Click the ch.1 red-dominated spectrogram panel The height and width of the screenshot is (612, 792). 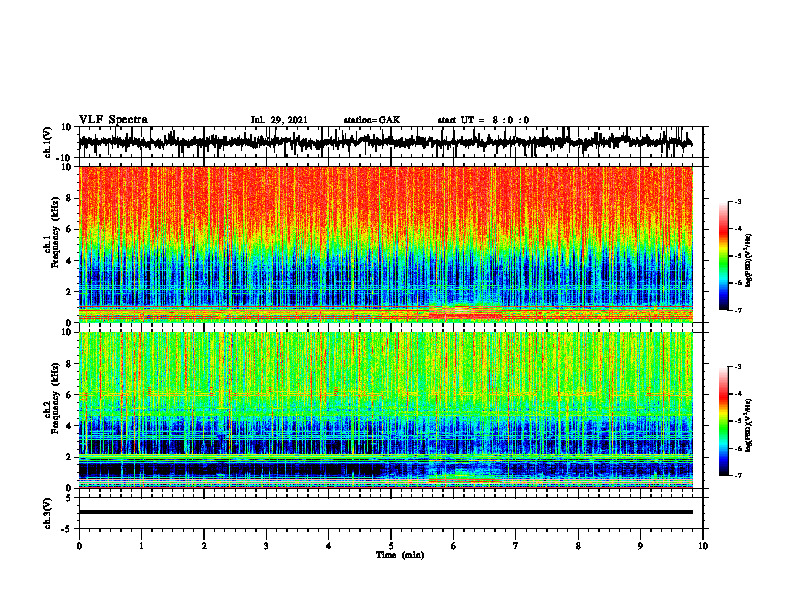coord(385,244)
